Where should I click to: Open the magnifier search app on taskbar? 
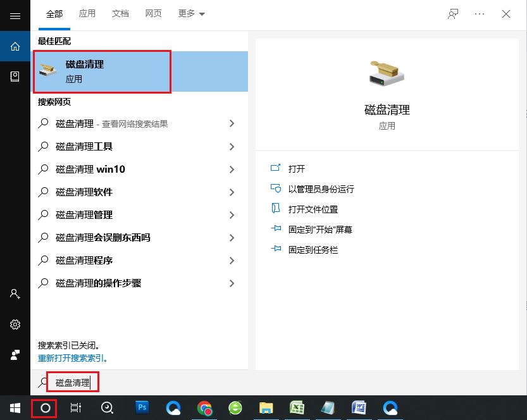[107, 408]
